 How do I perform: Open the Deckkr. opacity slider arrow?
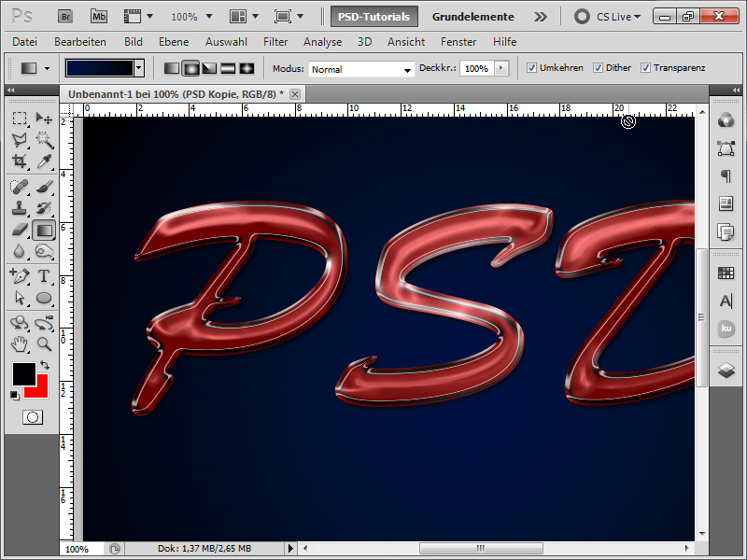pyautogui.click(x=501, y=68)
